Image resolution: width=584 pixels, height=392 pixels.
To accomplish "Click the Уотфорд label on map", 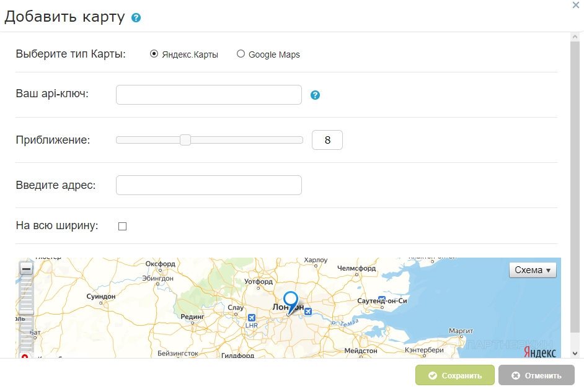I will coord(259,281).
